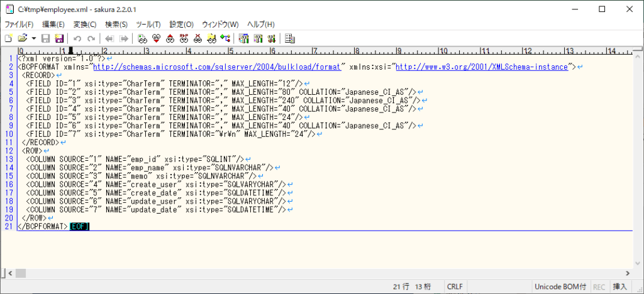Image resolution: width=644 pixels, height=294 pixels.
Task: Open a file via folder icon
Action: [x=22, y=39]
